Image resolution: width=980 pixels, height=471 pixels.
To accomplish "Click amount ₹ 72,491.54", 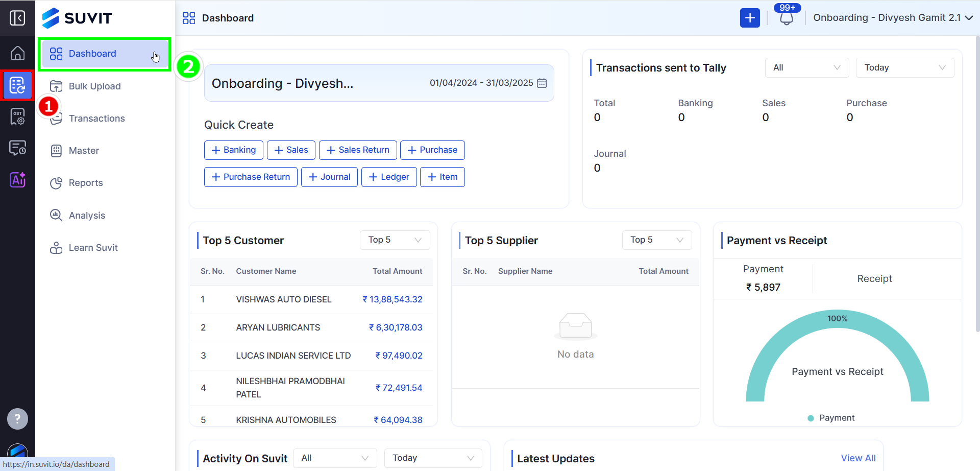I will coord(399,388).
